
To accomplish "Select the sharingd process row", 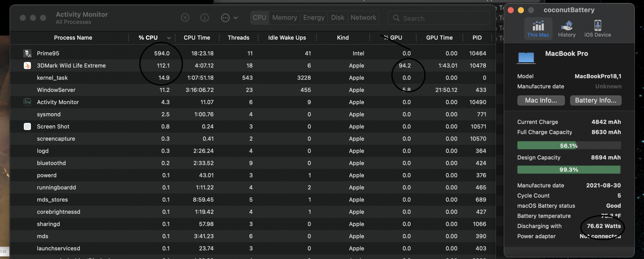I will click(253, 224).
